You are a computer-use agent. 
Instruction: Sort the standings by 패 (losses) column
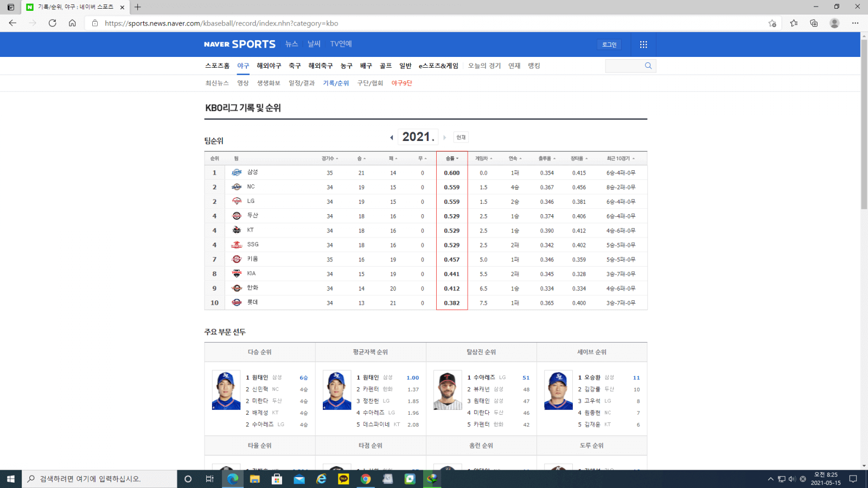[x=393, y=158]
